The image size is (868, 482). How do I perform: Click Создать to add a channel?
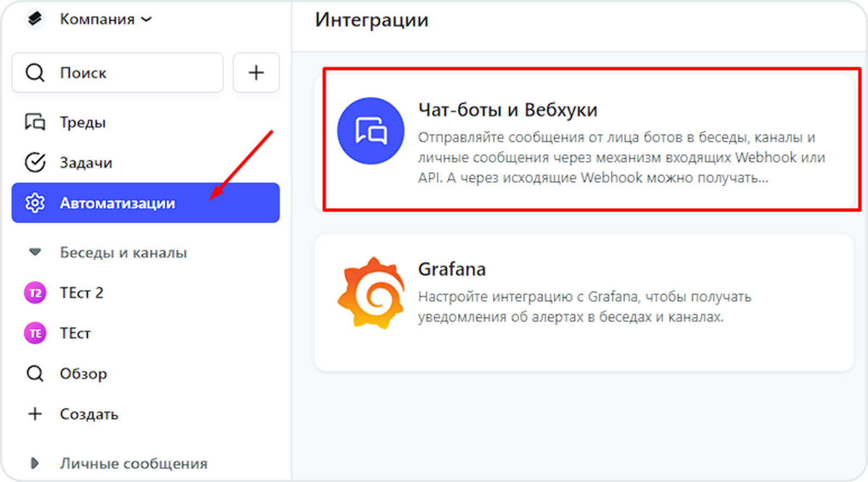coord(88,414)
